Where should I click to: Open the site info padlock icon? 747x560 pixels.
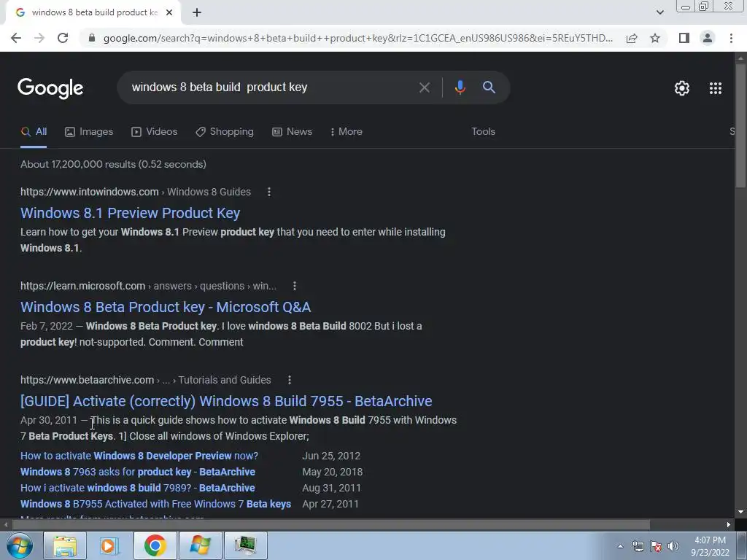tap(92, 38)
